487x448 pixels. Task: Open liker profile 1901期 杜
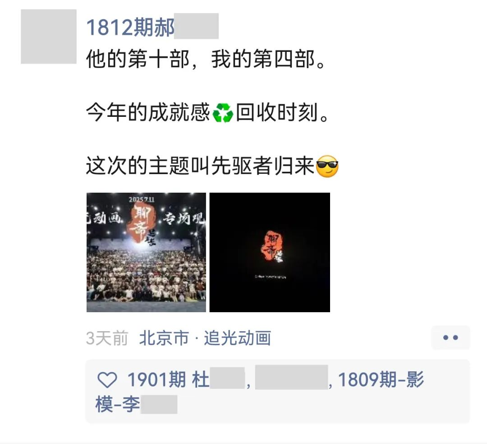pyautogui.click(x=186, y=379)
